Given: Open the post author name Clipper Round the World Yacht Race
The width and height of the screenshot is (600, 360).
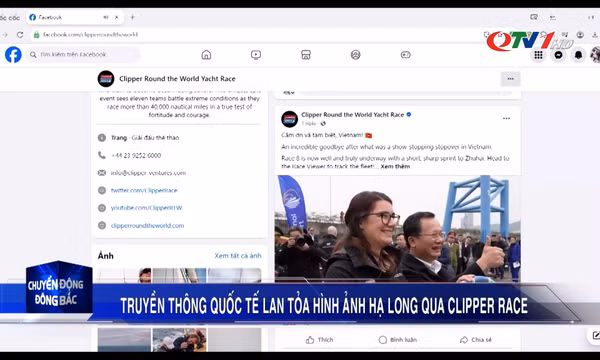Looking at the screenshot, I should [352, 114].
